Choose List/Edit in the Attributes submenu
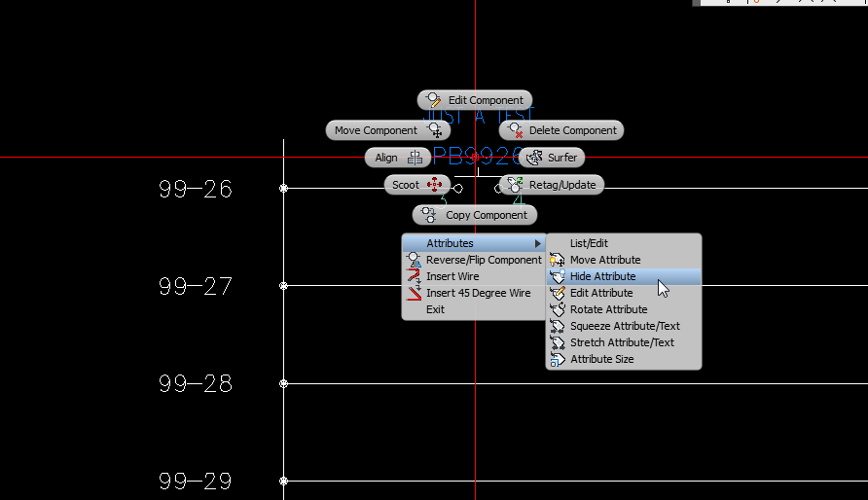 coord(624,243)
